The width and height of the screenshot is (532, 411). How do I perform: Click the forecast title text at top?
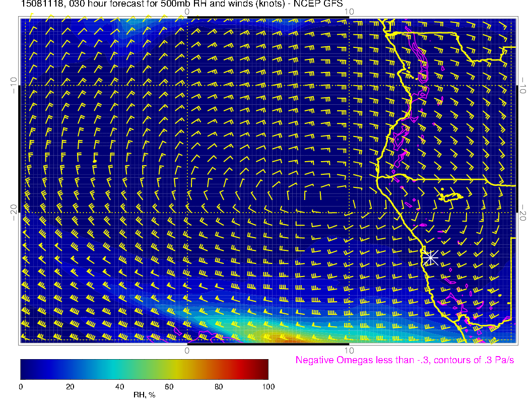(182, 4)
